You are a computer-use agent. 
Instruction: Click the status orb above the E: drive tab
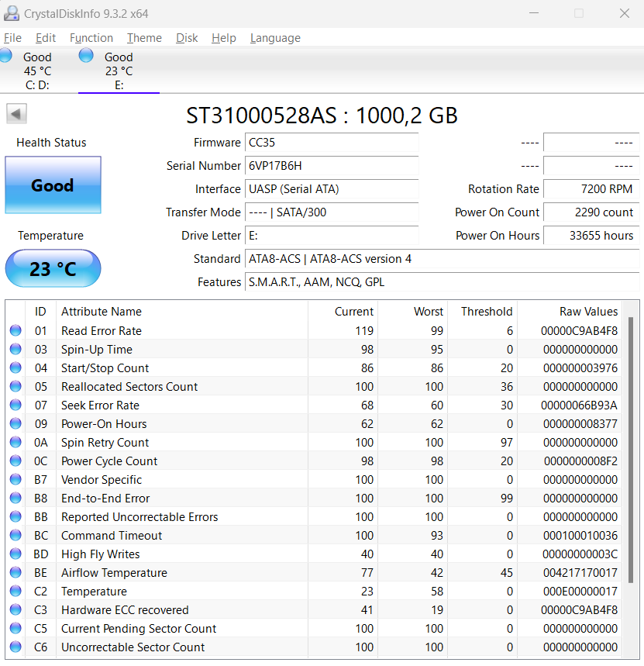pos(86,56)
